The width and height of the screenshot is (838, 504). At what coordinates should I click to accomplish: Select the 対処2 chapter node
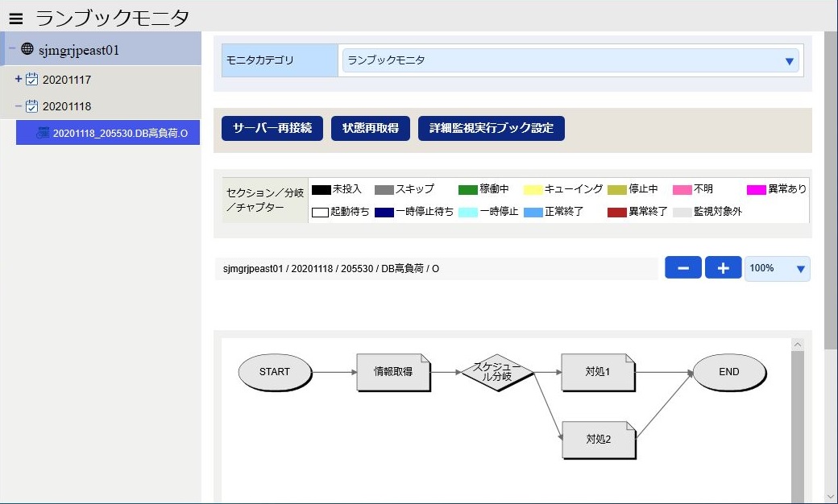pos(599,440)
